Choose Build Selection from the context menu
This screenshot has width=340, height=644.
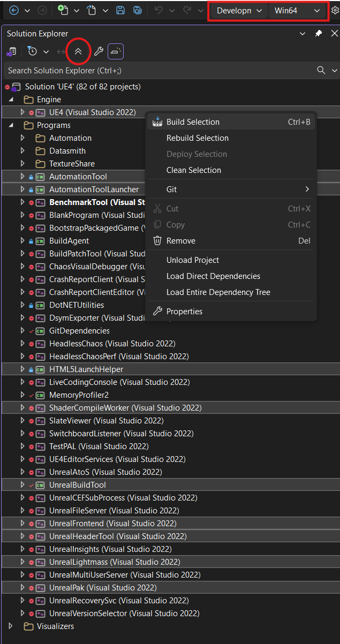point(231,122)
